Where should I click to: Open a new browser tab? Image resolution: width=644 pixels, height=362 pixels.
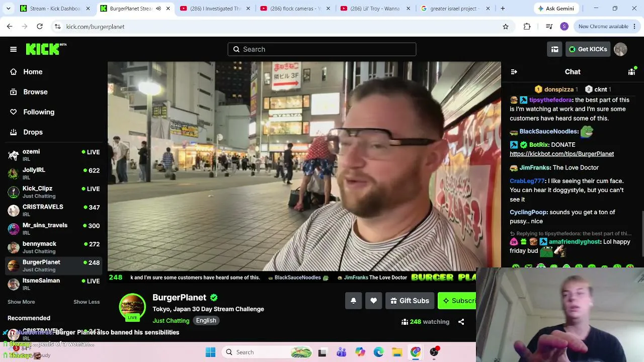coord(503,9)
